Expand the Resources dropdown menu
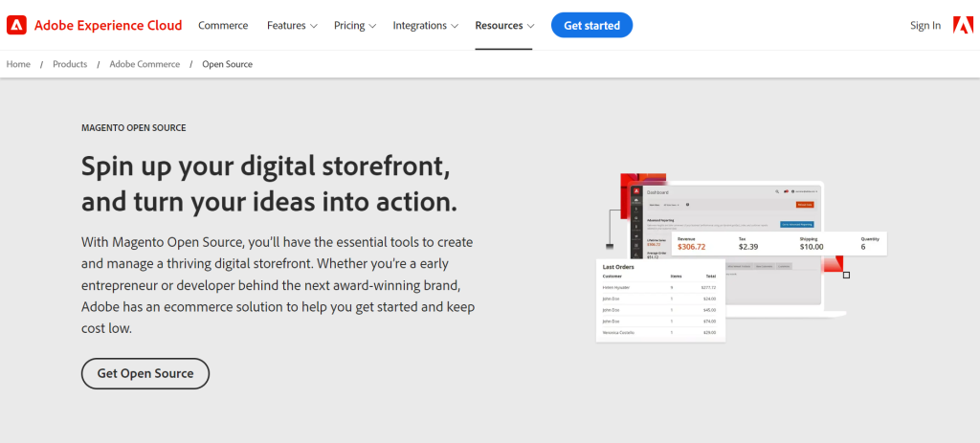Screen dimensions: 980x443 point(504,26)
